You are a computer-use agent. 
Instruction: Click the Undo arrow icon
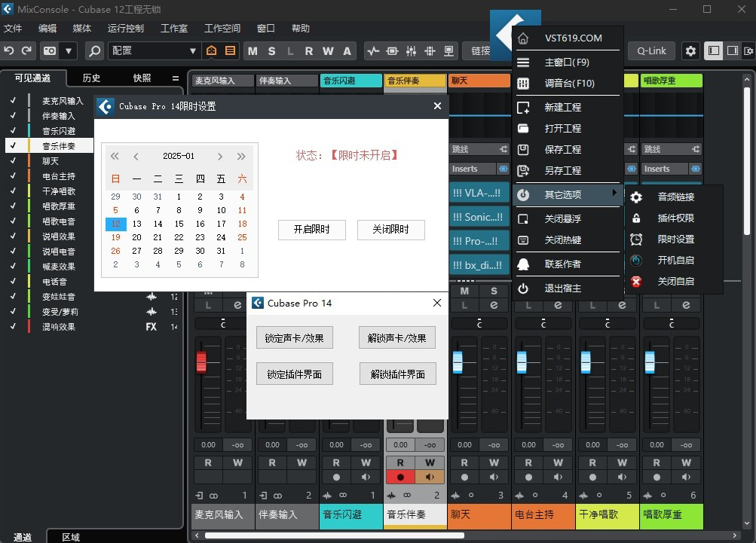[x=8, y=50]
